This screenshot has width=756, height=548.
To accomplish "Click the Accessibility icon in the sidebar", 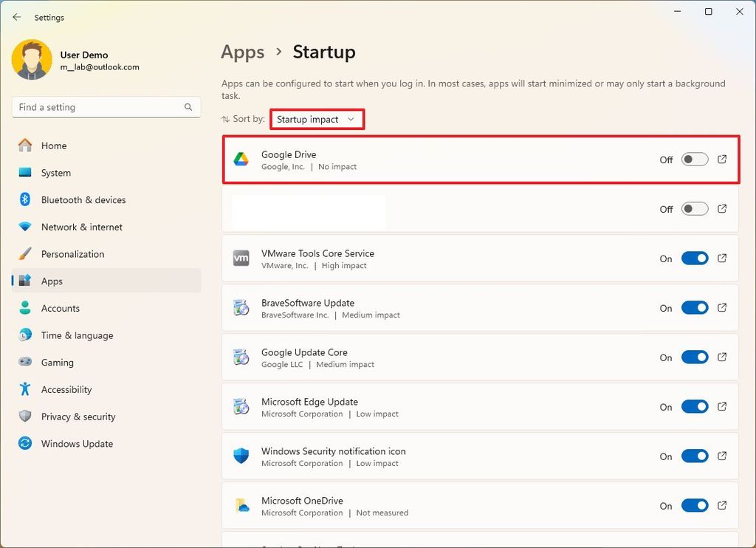I will pos(23,389).
